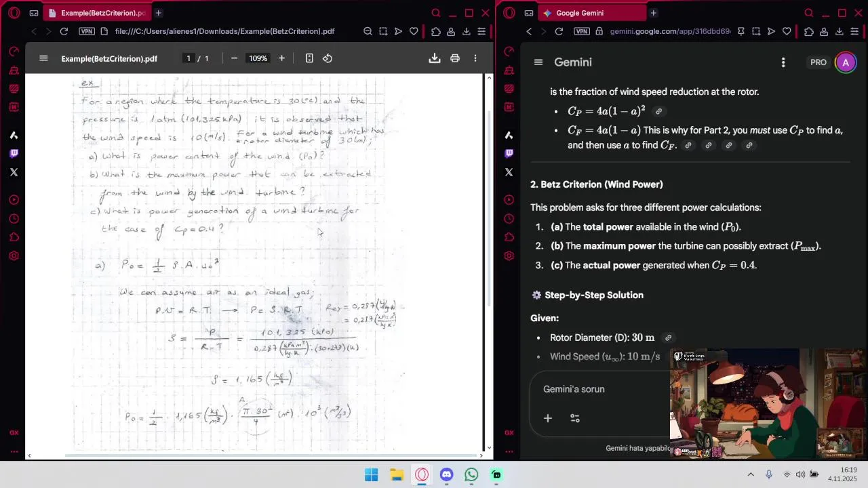
Task: Open History clock icon in right window sidebar
Action: 509,219
